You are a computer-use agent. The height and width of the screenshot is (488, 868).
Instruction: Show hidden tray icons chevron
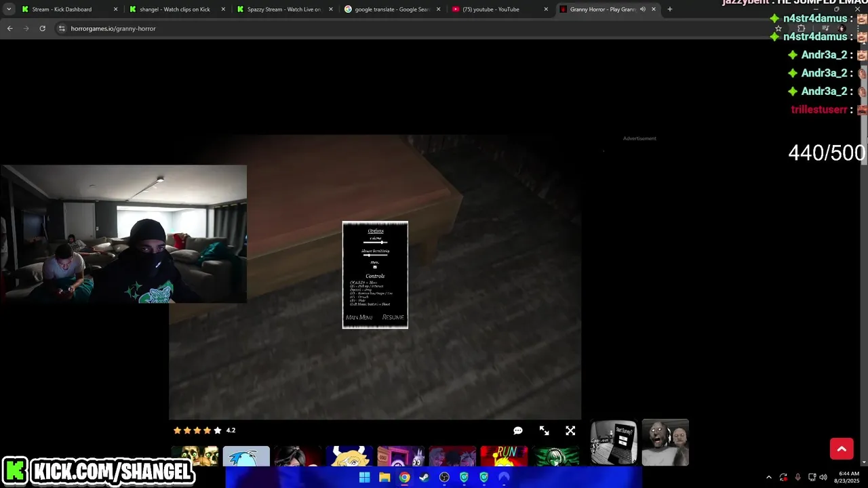[768, 477]
